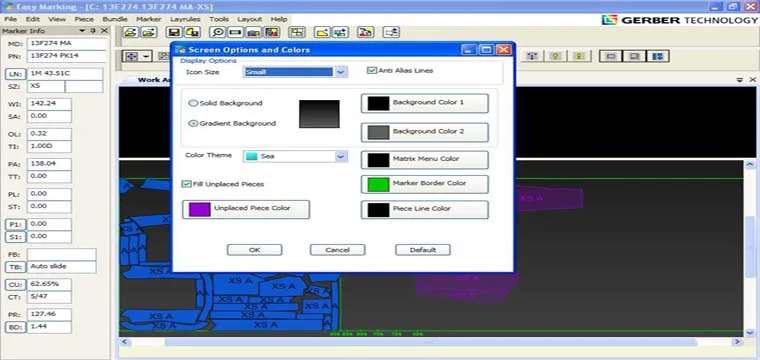Screen dimensions: 760x360
Task: Click the MD field showing 13F274 MA
Action: 66,44
